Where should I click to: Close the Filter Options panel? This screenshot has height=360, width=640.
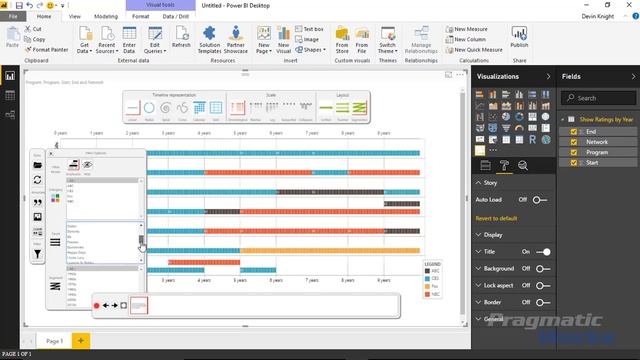pos(51,153)
